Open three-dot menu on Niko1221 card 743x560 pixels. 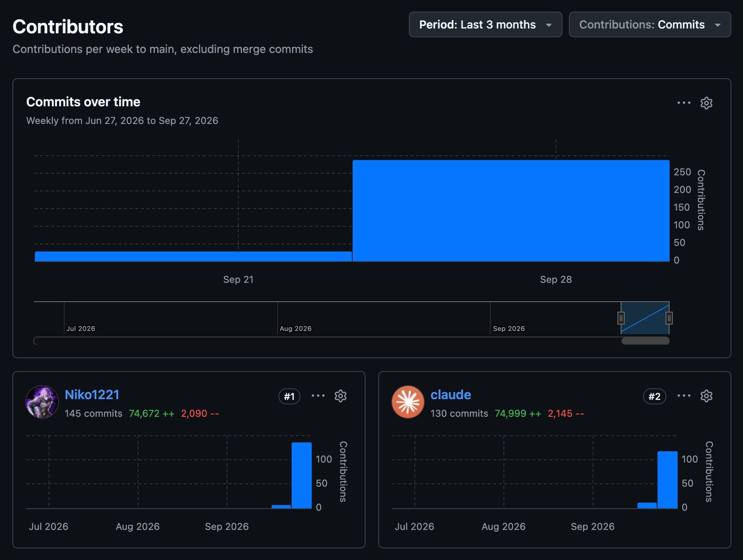point(318,396)
